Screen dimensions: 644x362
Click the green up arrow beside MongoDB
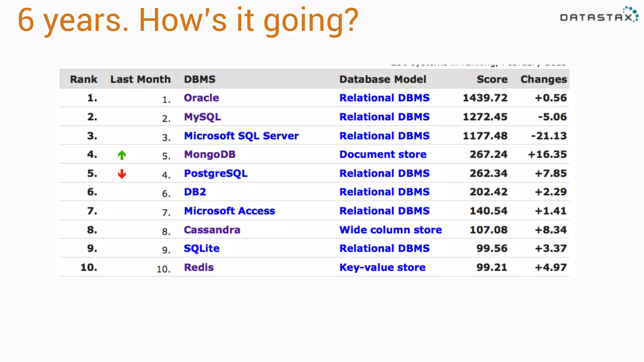click(122, 155)
